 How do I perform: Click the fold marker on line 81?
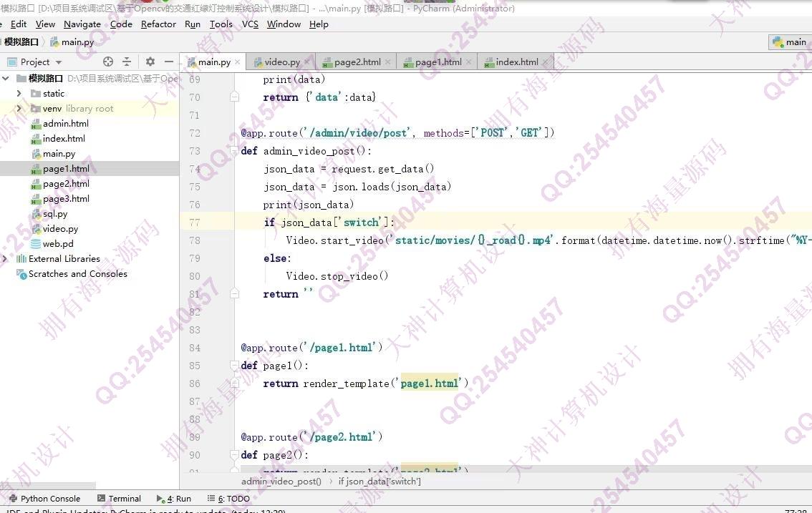pyautogui.click(x=235, y=293)
